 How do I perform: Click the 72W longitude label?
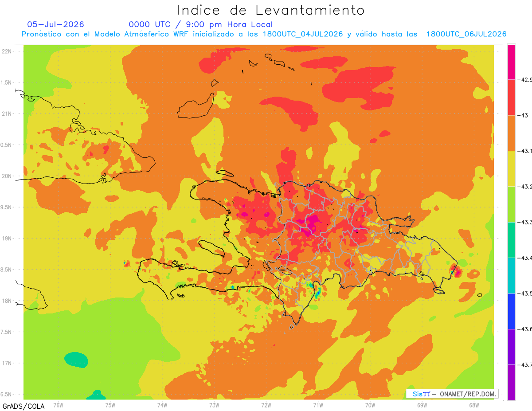(x=266, y=405)
